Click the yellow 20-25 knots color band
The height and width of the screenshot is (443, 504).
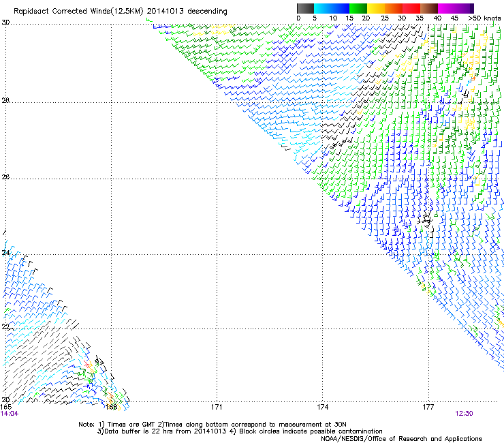[x=376, y=8]
